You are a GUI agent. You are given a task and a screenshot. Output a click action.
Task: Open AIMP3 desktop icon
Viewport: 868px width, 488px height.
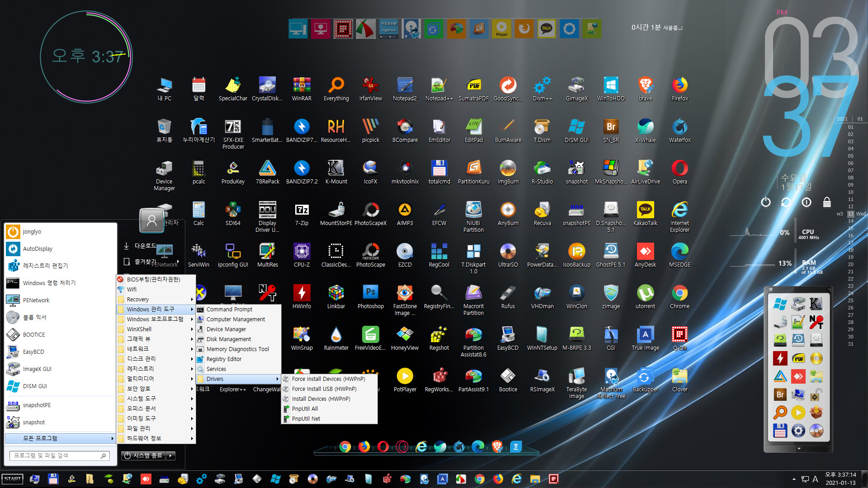[405, 213]
